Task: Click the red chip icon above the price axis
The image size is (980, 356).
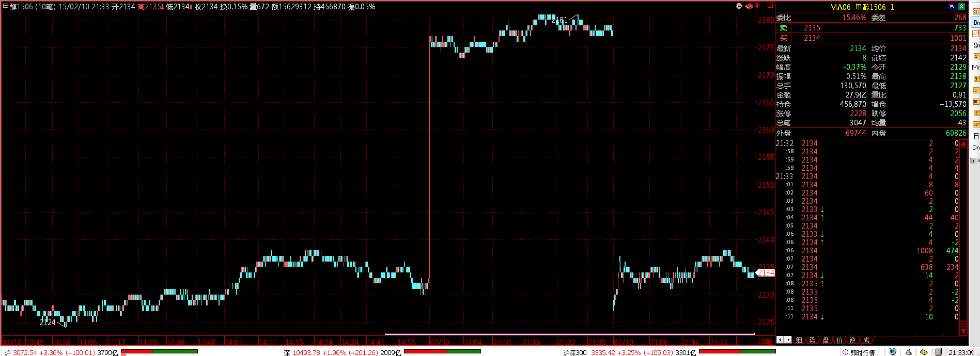Action: click(x=749, y=6)
